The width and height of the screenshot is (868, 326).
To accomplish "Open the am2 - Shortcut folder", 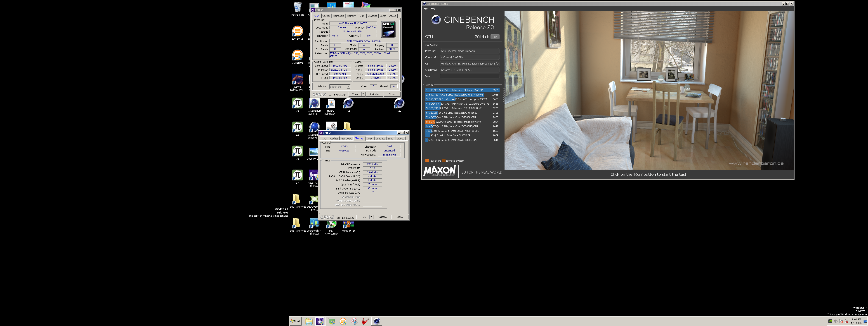I will [x=297, y=200].
